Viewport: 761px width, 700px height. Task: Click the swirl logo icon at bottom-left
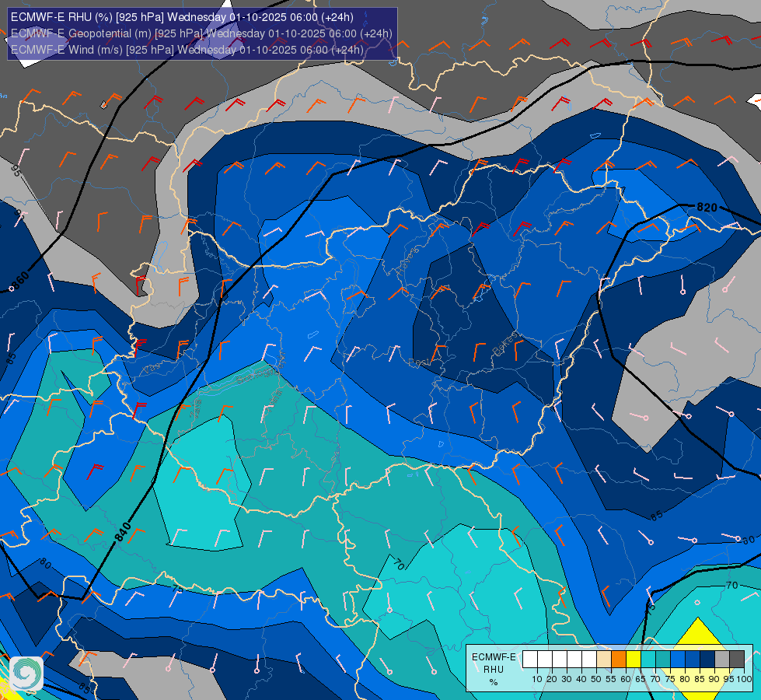[26, 674]
